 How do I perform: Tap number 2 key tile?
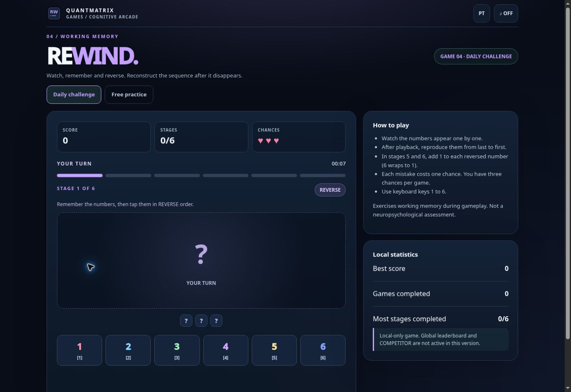(x=128, y=350)
